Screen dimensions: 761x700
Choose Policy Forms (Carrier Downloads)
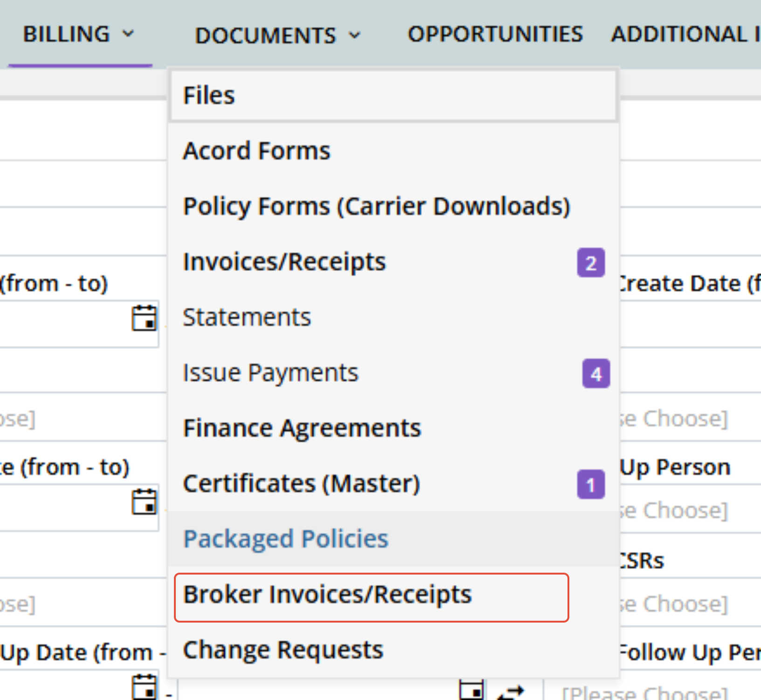click(x=377, y=207)
